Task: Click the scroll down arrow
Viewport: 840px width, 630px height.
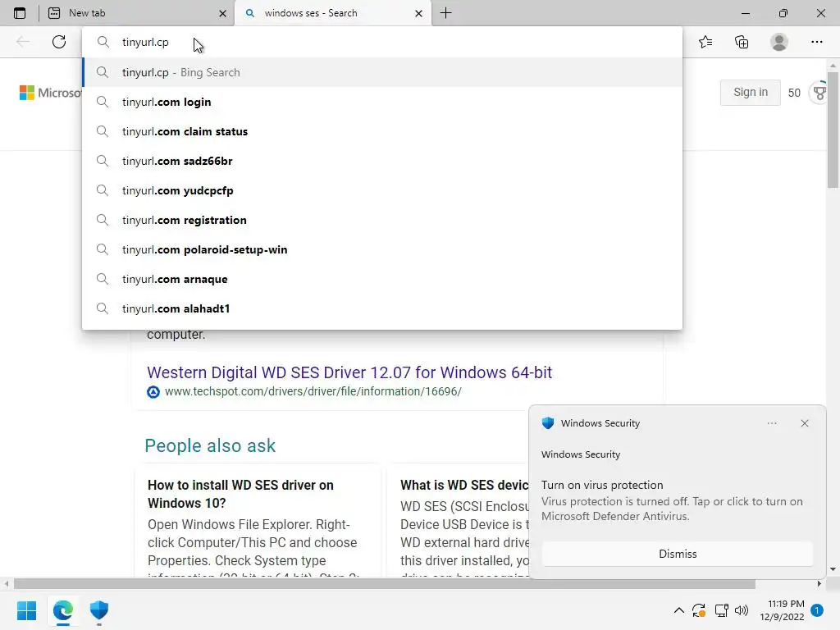Action: [x=833, y=569]
